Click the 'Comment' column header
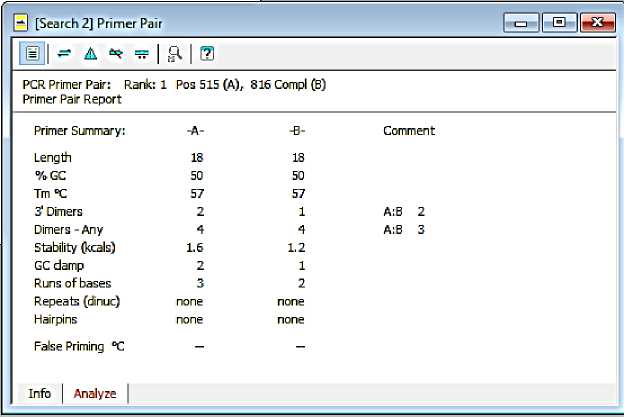Viewport: 624px width, 417px height. tap(409, 131)
